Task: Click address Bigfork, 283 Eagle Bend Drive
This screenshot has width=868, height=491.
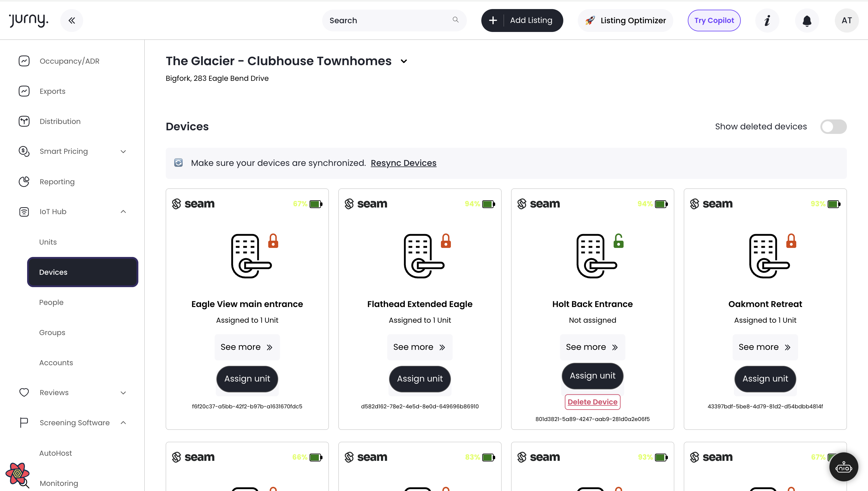Action: click(x=217, y=78)
